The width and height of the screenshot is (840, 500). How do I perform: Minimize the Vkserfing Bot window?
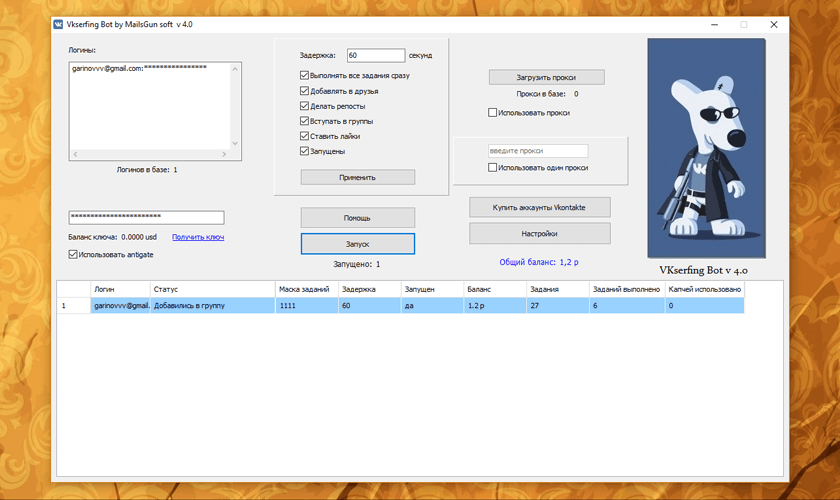tap(714, 25)
